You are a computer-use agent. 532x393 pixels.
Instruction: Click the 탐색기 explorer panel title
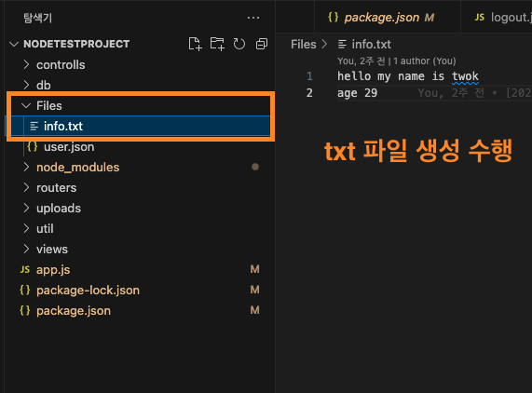click(x=37, y=18)
